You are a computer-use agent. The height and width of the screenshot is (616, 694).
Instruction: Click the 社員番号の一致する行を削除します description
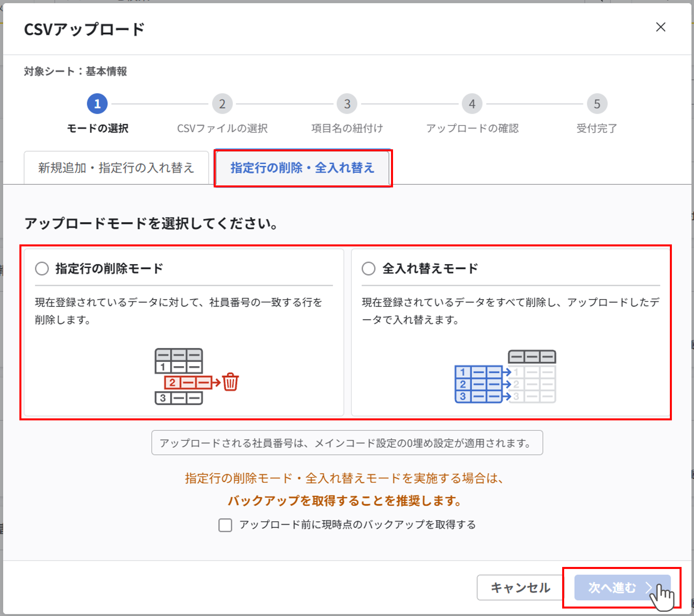pos(178,311)
